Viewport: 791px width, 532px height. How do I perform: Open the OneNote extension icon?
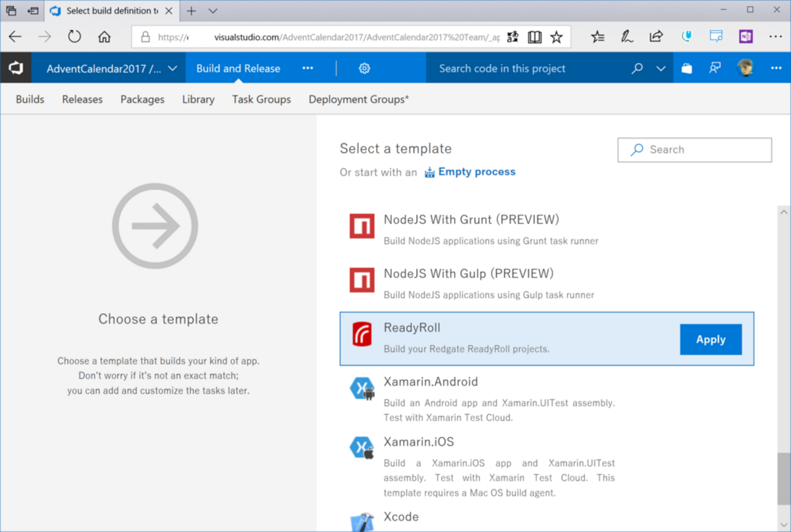[x=746, y=36]
